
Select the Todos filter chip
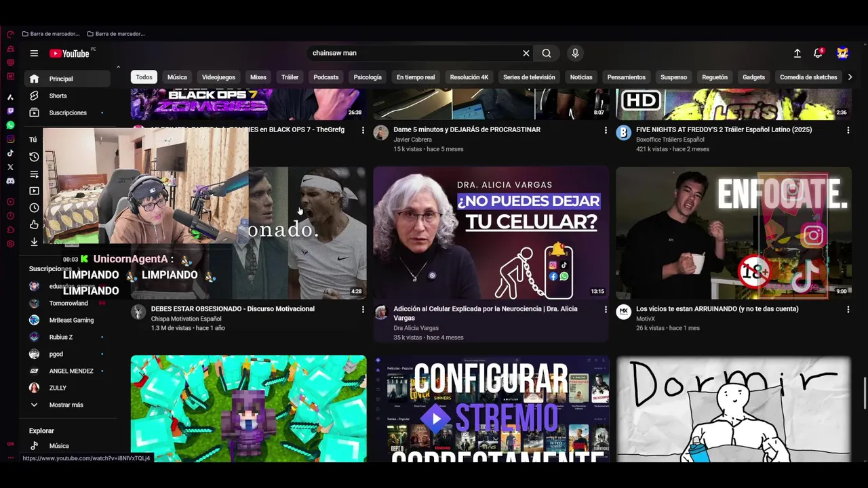point(144,77)
